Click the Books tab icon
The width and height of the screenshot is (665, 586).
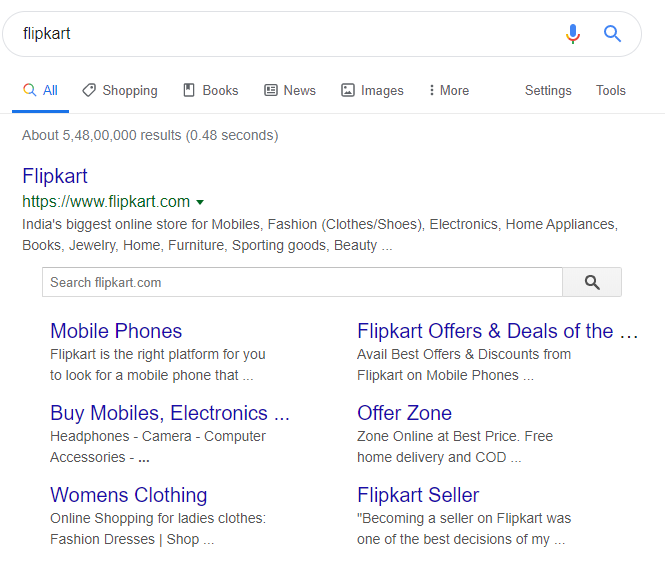point(189,90)
